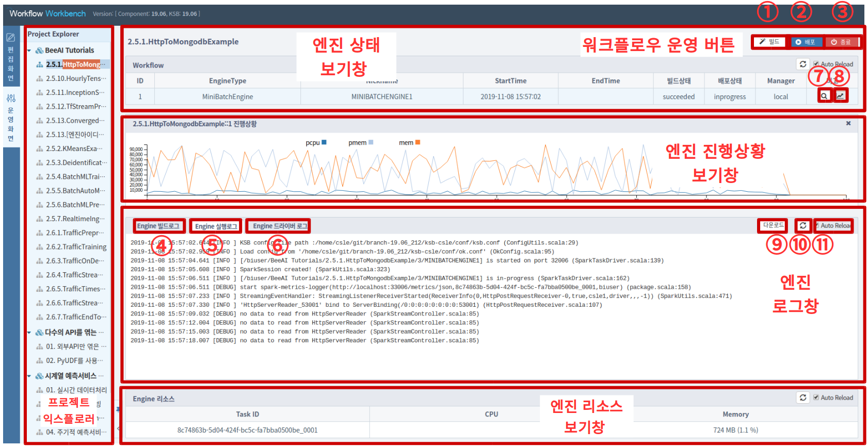Viewport: 868px width, 447px height.
Task: Click the 종료 stop button
Action: [841, 42]
